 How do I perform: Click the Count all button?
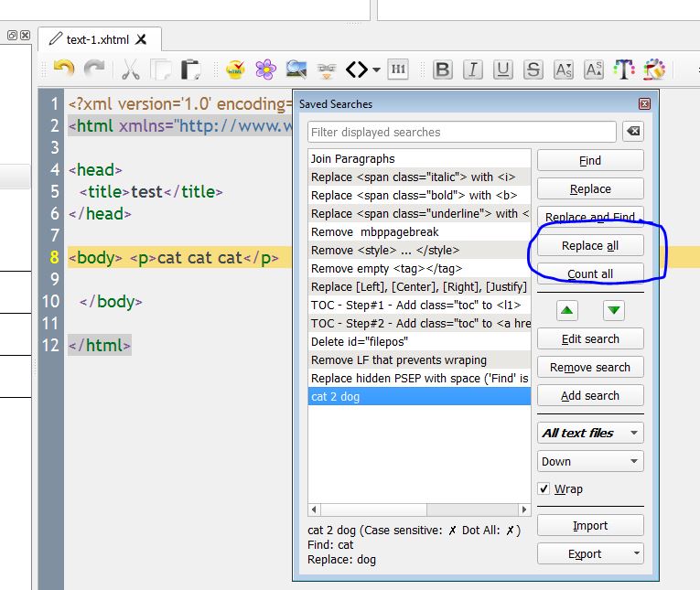pos(590,274)
